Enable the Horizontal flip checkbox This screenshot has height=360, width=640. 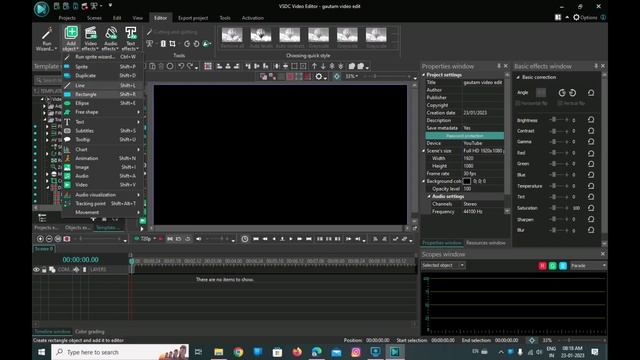(x=518, y=104)
